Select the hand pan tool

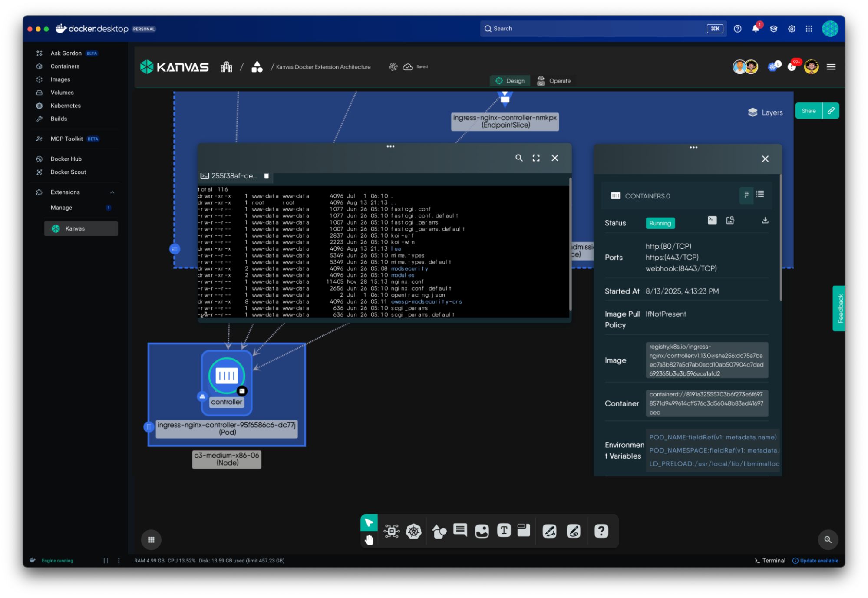click(x=369, y=540)
